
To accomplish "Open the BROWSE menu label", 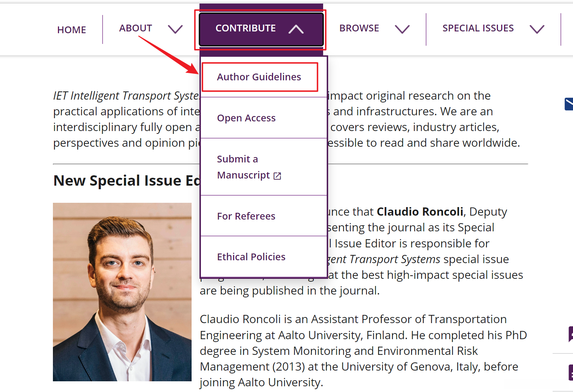I will pos(359,28).
